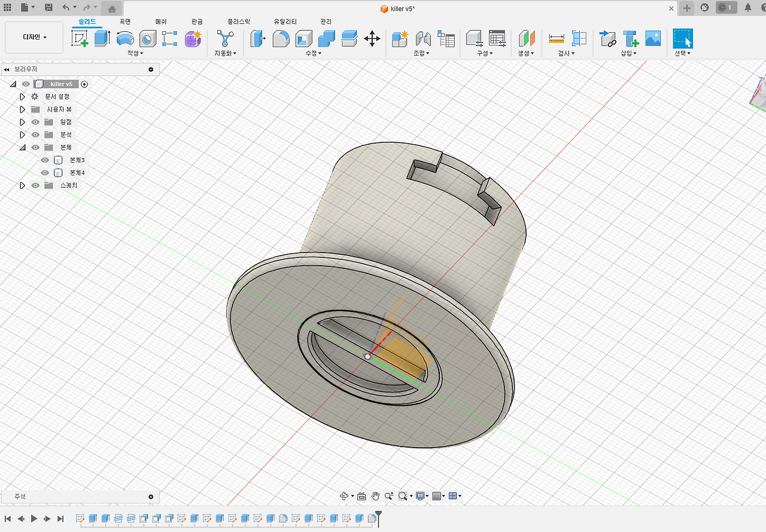Toggle visibility of the 스케치 folder
This screenshot has height=532, width=766.
click(x=35, y=186)
